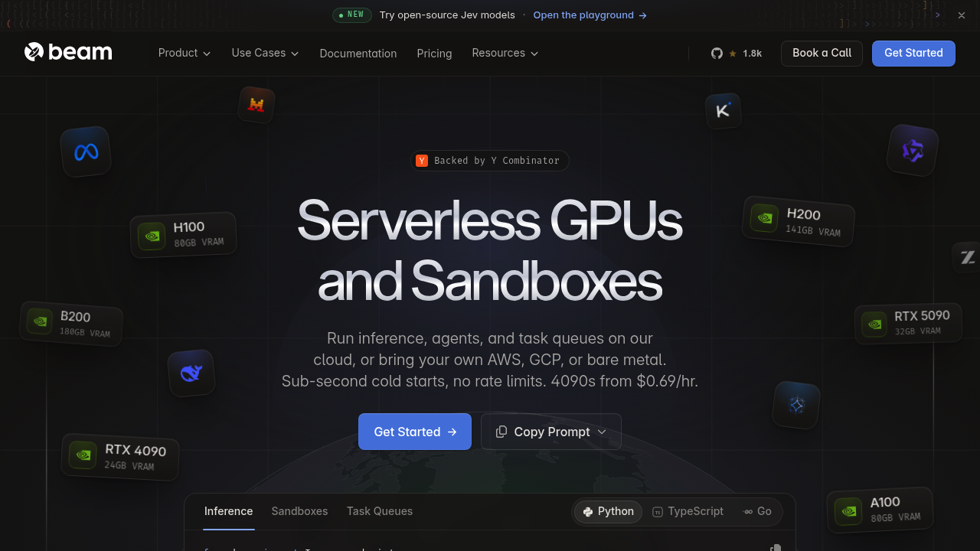Open the GitHub repository icon
980x551 pixels.
click(717, 54)
